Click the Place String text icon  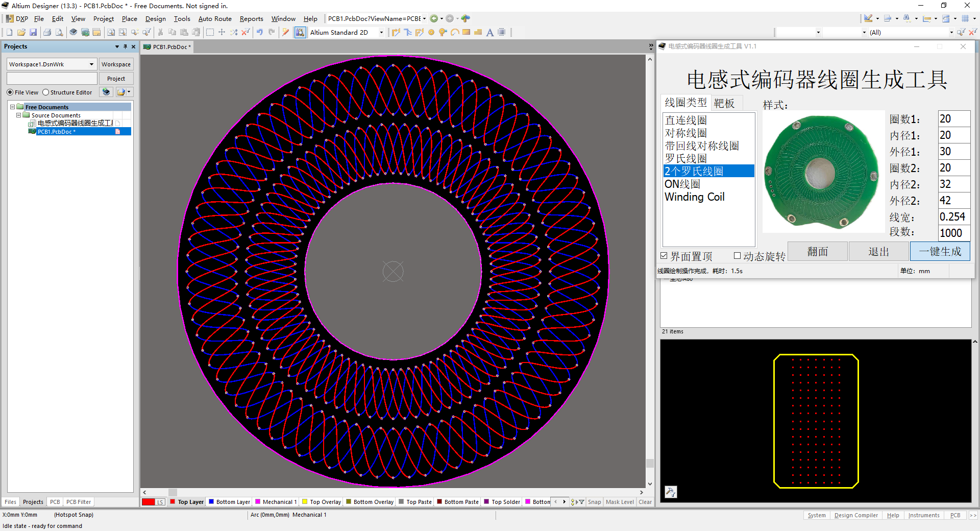(490, 32)
